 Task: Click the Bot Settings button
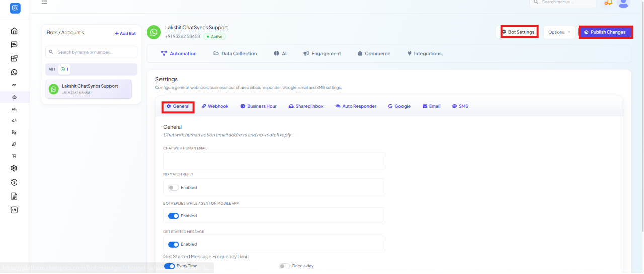(518, 32)
